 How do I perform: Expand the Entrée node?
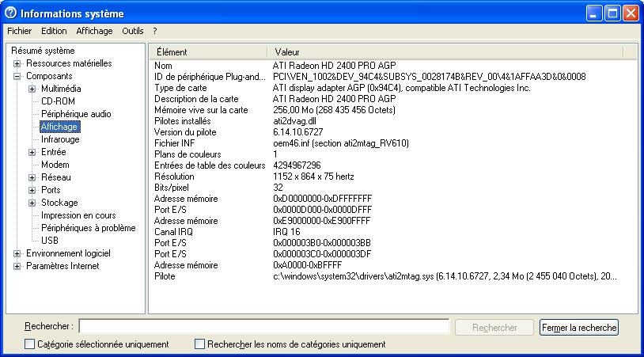point(32,153)
